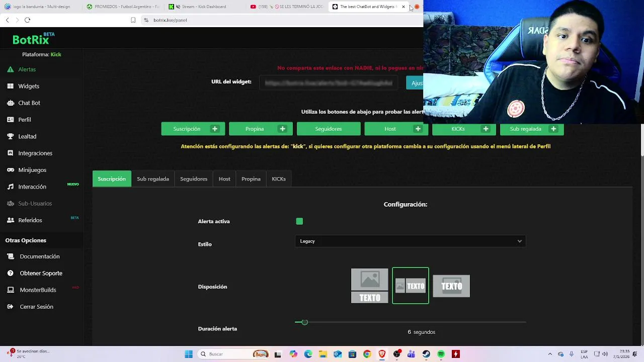Open the Widgets sidebar icon
The image size is (644, 362).
coord(10,86)
